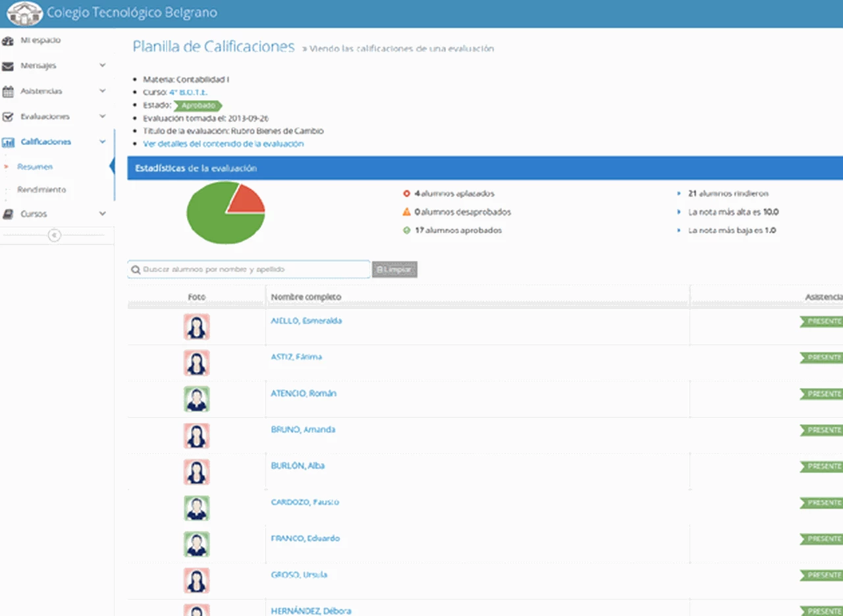This screenshot has height=616, width=843.
Task: Collapse the Calificaciones menu chevron
Action: point(102,142)
